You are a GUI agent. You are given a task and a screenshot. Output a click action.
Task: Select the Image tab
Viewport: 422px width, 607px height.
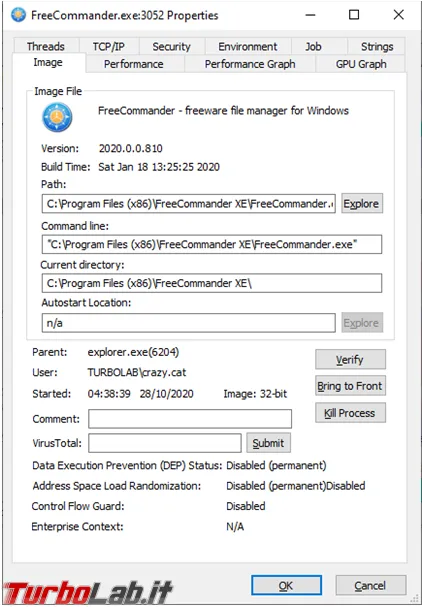(x=48, y=62)
